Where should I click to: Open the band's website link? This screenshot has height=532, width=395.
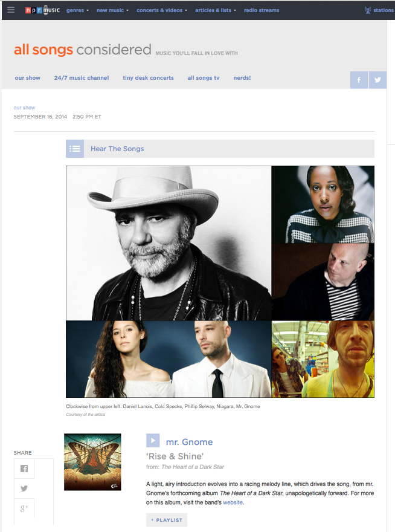pos(233,502)
